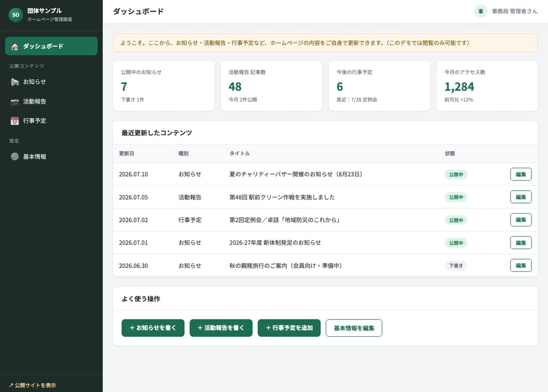Click the camera icon beside 活動報告
Image resolution: width=548 pixels, height=392 pixels.
pos(15,101)
